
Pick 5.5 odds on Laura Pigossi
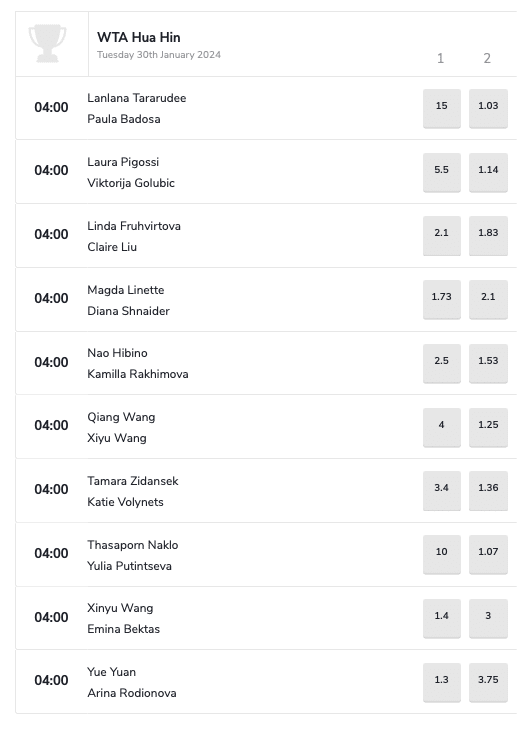click(x=442, y=172)
